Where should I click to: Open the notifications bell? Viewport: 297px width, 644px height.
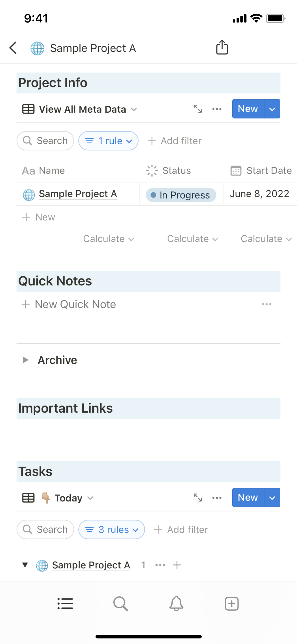click(x=176, y=604)
